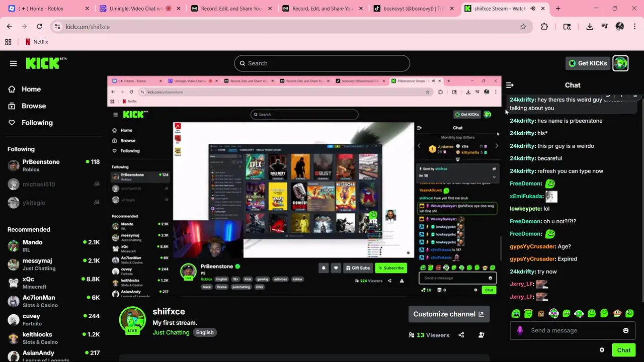This screenshot has width=644, height=362.
Task: Open the browser downloads icon
Action: 590,27
